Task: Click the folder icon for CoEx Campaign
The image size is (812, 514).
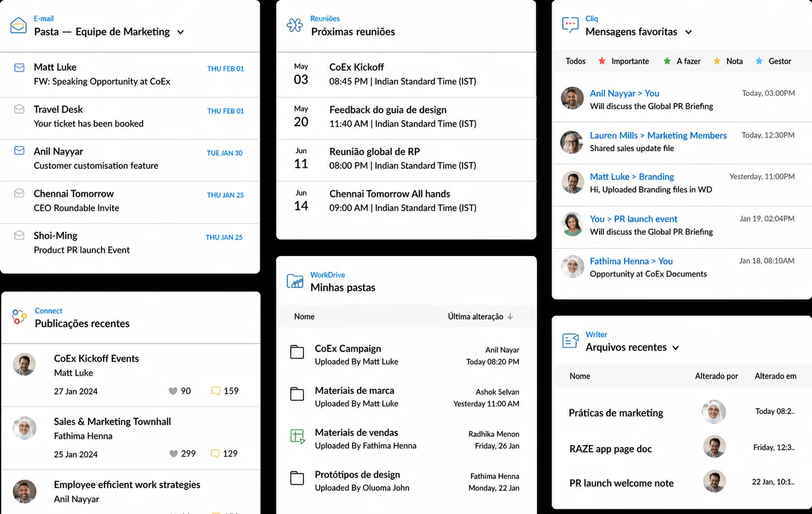Action: click(x=297, y=352)
